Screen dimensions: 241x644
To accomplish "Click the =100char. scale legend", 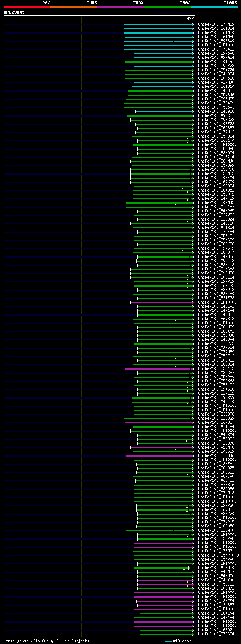I will coord(179,641).
